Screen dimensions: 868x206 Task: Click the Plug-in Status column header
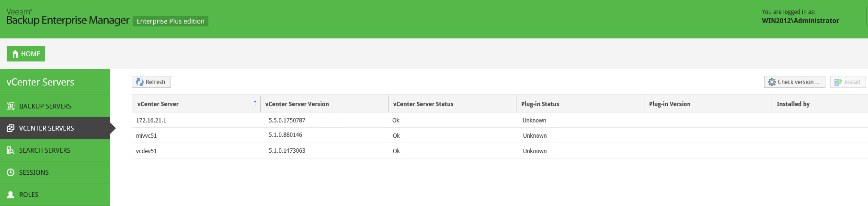point(540,104)
